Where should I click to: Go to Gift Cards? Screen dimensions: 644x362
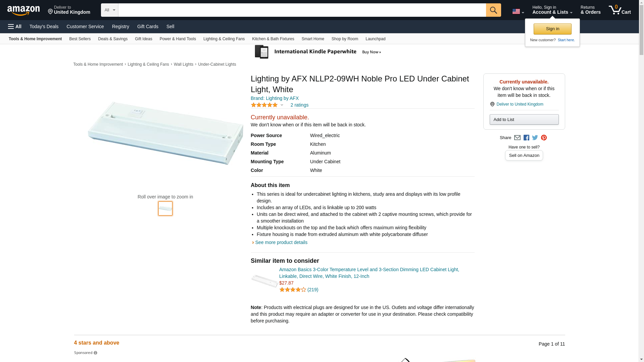[x=148, y=26]
